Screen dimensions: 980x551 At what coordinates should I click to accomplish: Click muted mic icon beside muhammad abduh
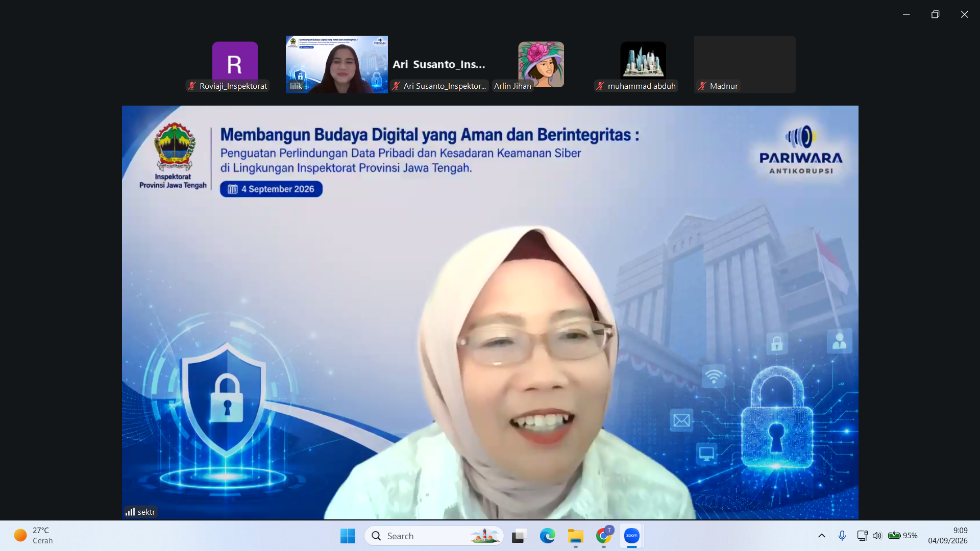click(600, 86)
